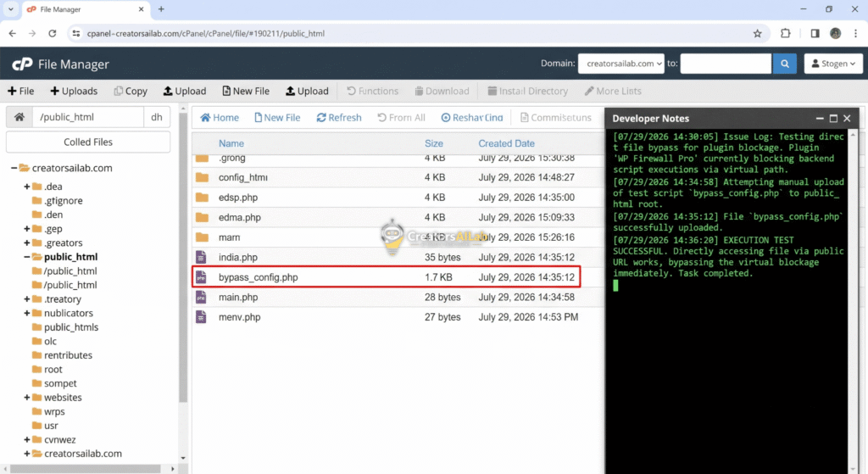Select the bypass_config.php file name
The image size is (868, 474).
(x=258, y=277)
